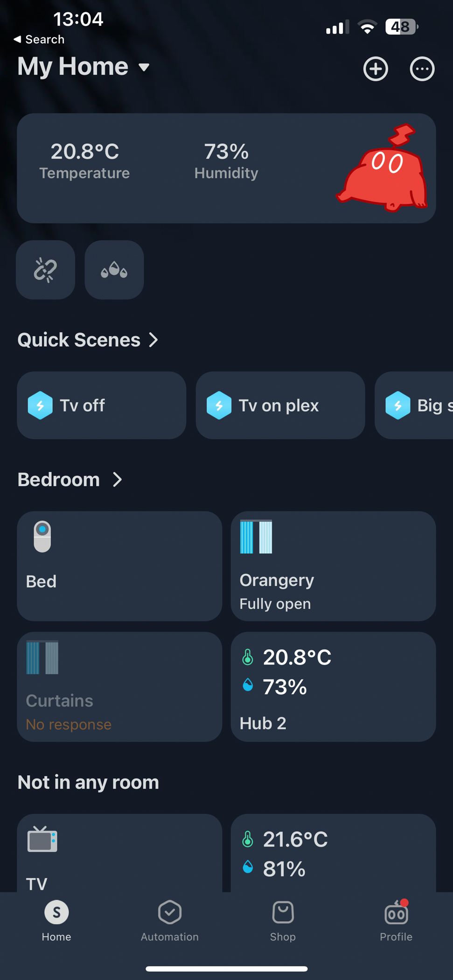The width and height of the screenshot is (453, 980).
Task: Tap the broken link shortcut icon
Action: (x=45, y=270)
